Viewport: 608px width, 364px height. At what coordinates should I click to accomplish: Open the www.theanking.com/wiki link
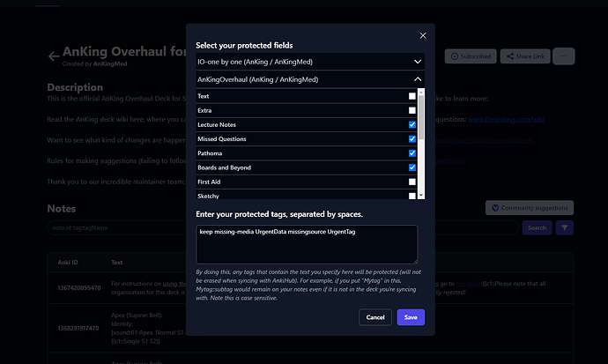point(506,119)
